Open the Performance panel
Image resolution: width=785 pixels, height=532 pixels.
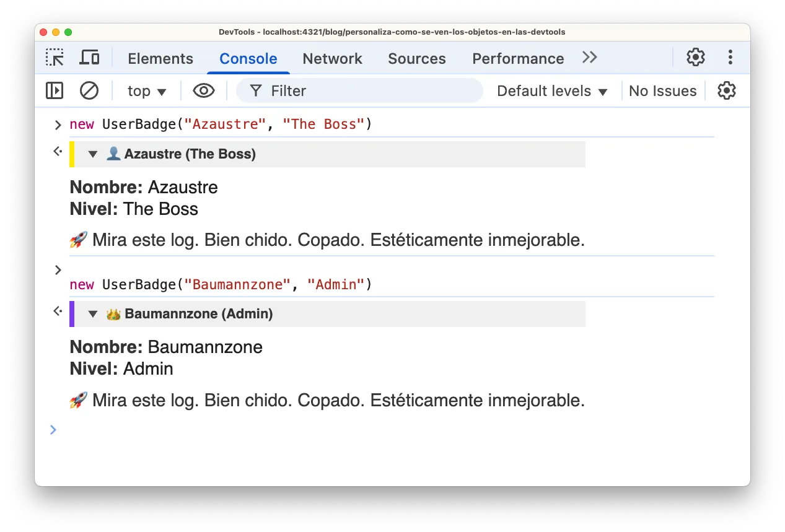tap(517, 58)
